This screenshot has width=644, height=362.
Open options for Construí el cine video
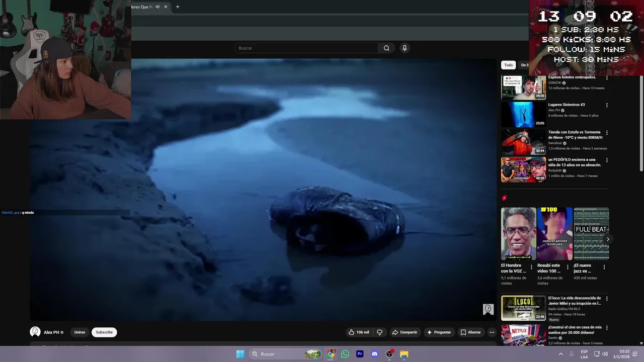point(607,328)
